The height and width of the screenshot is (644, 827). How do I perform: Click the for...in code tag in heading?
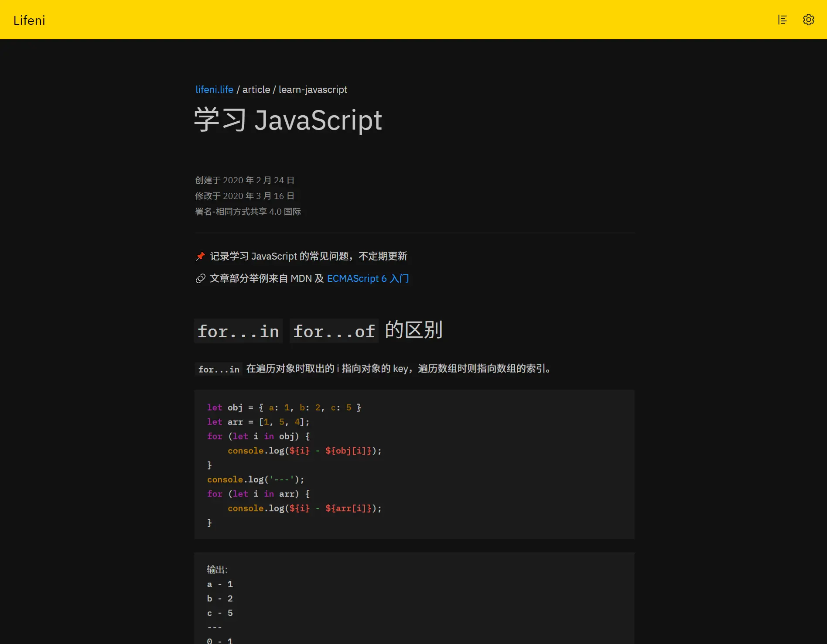[x=238, y=331]
